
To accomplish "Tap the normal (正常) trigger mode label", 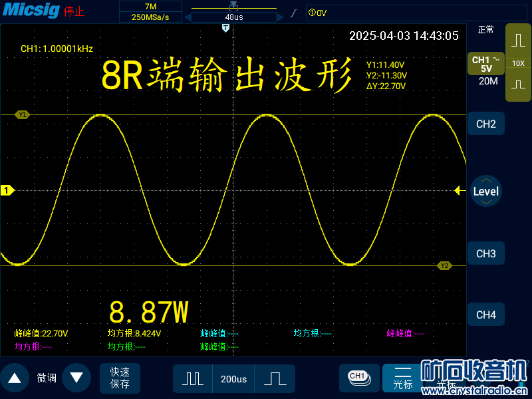I will 486,30.
